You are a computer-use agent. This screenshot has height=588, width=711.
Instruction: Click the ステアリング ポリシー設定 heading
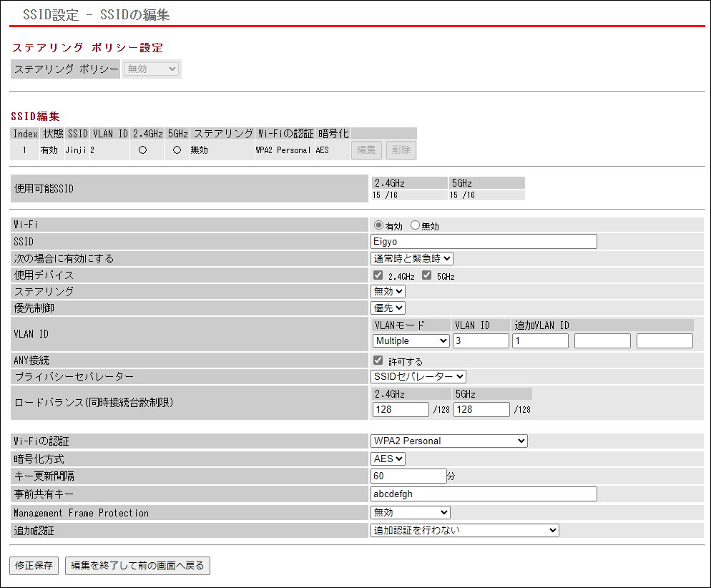coord(87,48)
